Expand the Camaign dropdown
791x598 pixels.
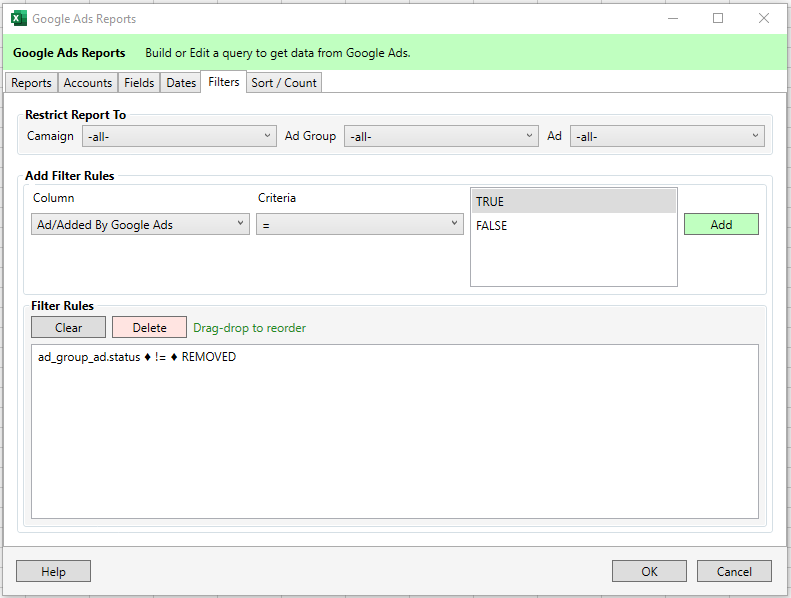tap(179, 136)
